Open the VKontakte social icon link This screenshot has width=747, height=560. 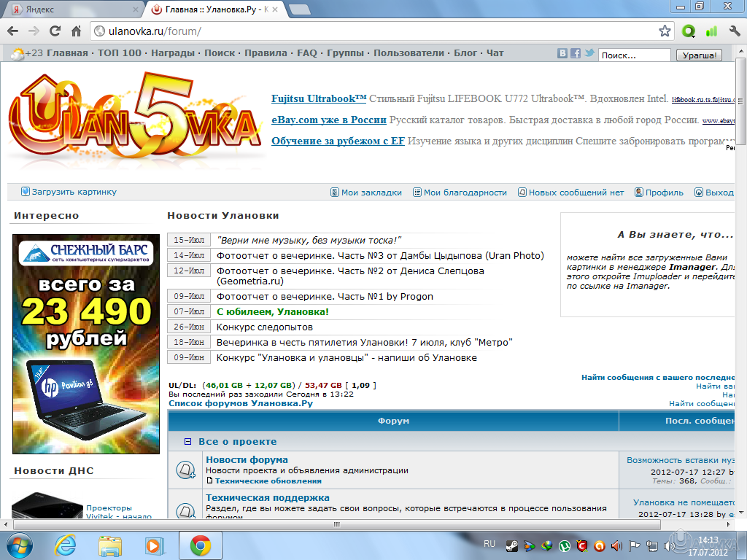pyautogui.click(x=562, y=53)
